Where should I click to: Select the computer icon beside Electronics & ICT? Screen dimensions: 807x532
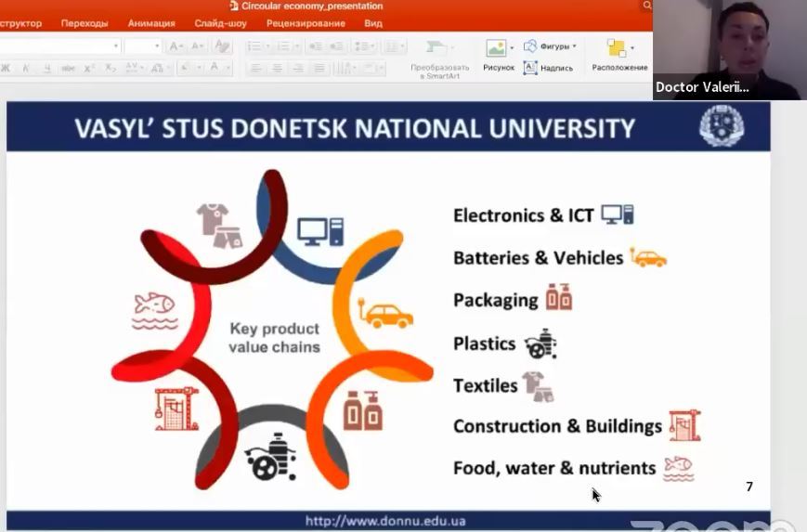click(618, 214)
